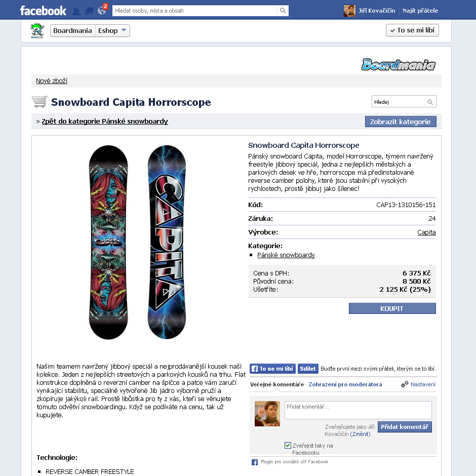Click the Hledej search magnifier icon
The image size is (476, 476).
[x=430, y=102]
